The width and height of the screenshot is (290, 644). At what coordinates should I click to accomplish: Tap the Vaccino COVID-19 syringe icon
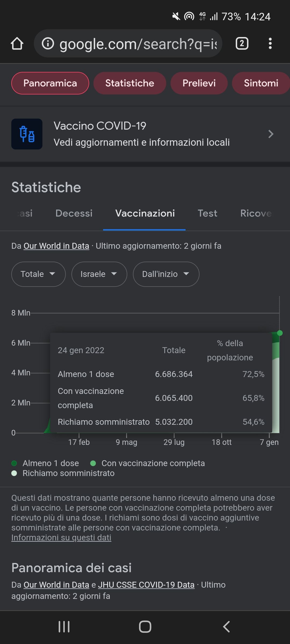(x=27, y=134)
